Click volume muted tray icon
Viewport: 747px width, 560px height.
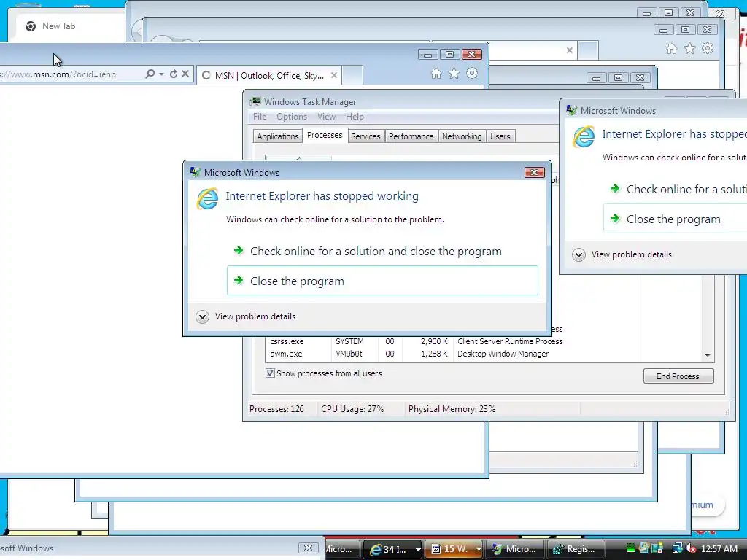(x=690, y=548)
